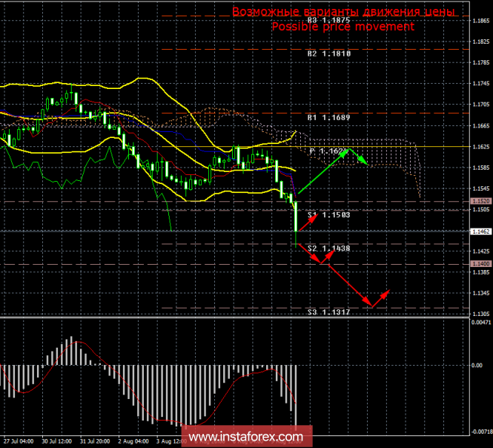Click the MACD scale value 0.00471
Image resolution: width=493 pixels, height=448 pixels.
pos(481,323)
